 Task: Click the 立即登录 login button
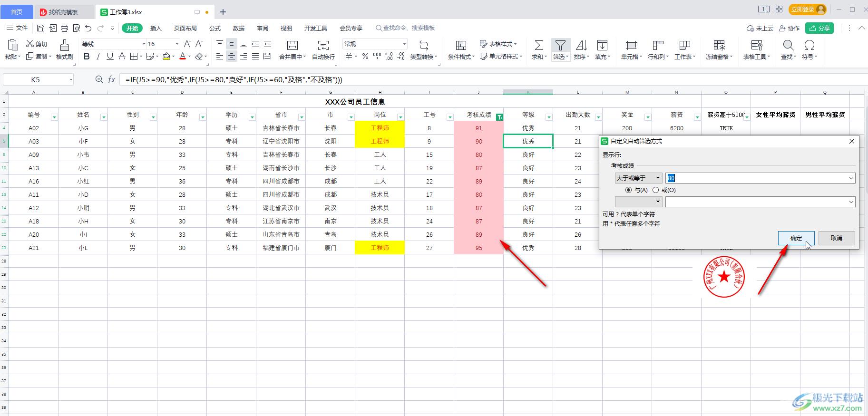[x=807, y=9]
